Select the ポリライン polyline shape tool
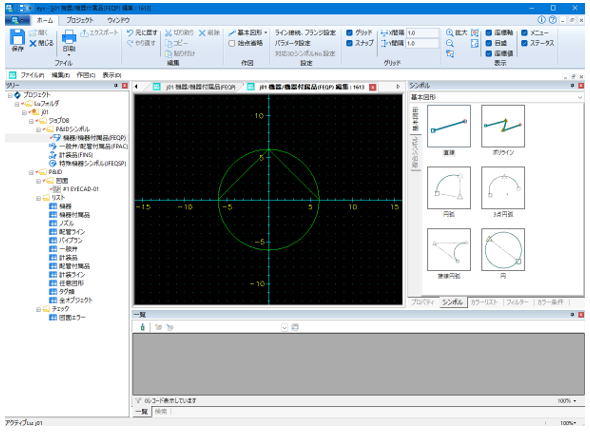 point(503,126)
